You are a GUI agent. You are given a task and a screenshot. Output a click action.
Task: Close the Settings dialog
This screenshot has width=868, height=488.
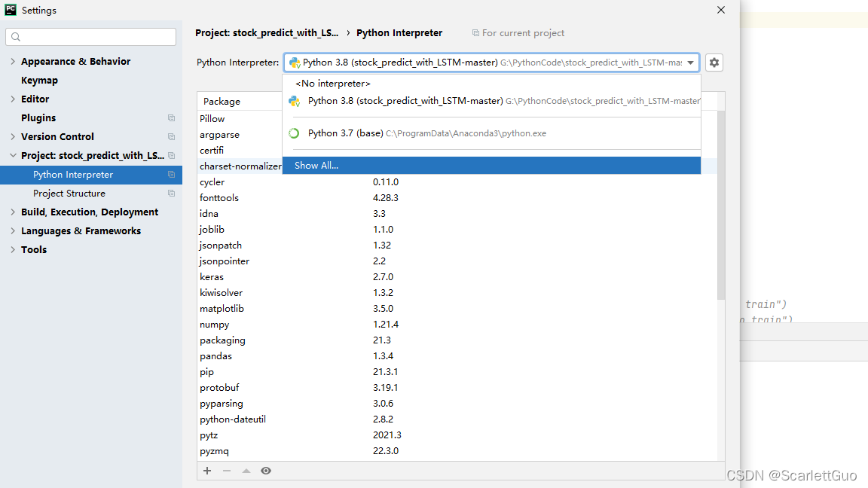click(x=721, y=10)
